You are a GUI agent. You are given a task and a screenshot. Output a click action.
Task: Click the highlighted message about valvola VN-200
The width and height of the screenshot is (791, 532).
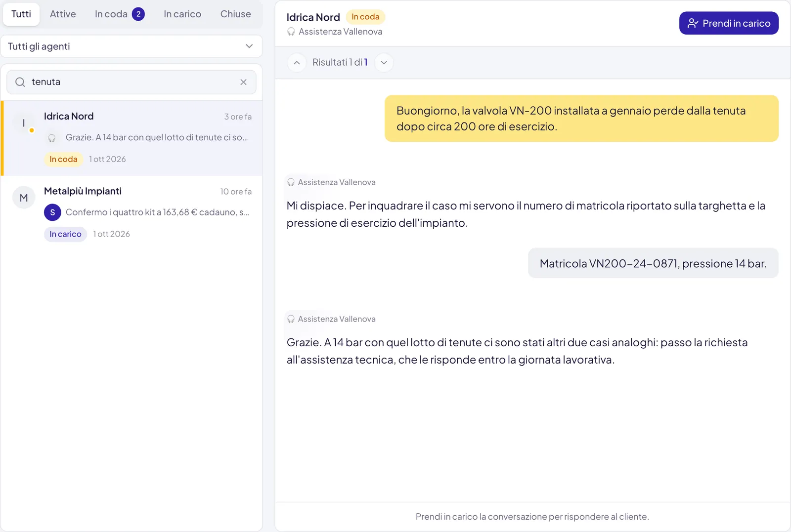click(x=581, y=119)
